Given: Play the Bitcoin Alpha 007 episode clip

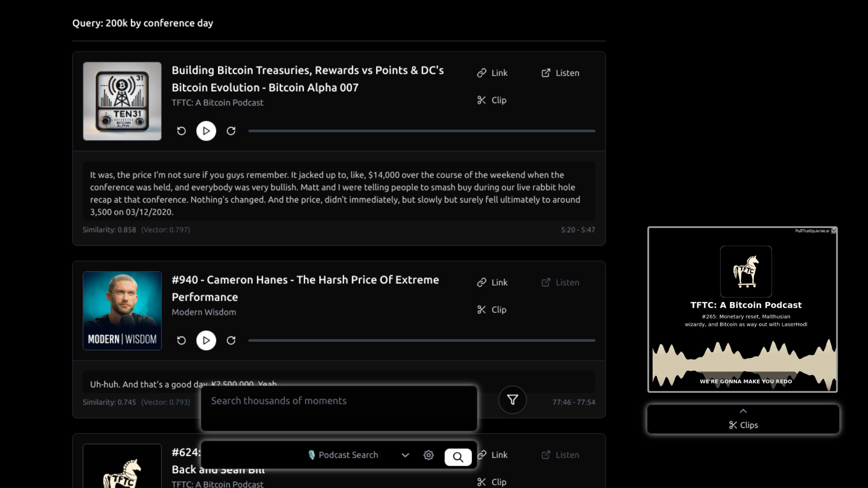Looking at the screenshot, I should [206, 131].
